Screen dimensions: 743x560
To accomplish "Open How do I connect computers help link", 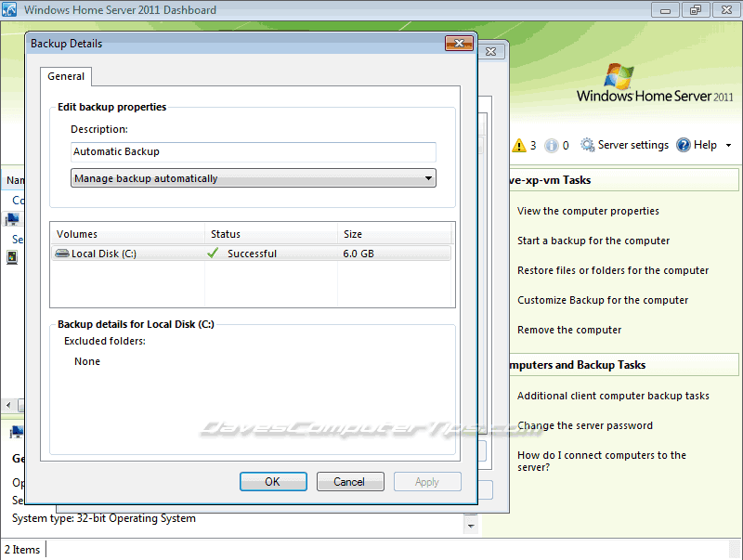I will click(602, 461).
